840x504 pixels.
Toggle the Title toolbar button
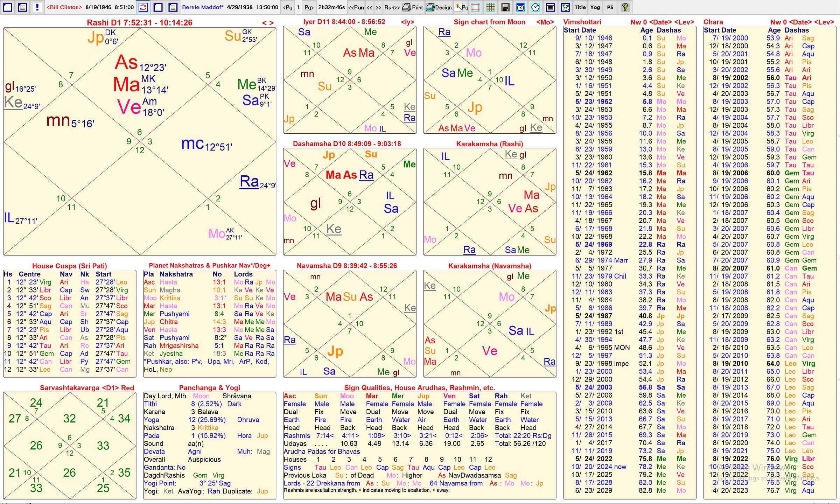[580, 7]
